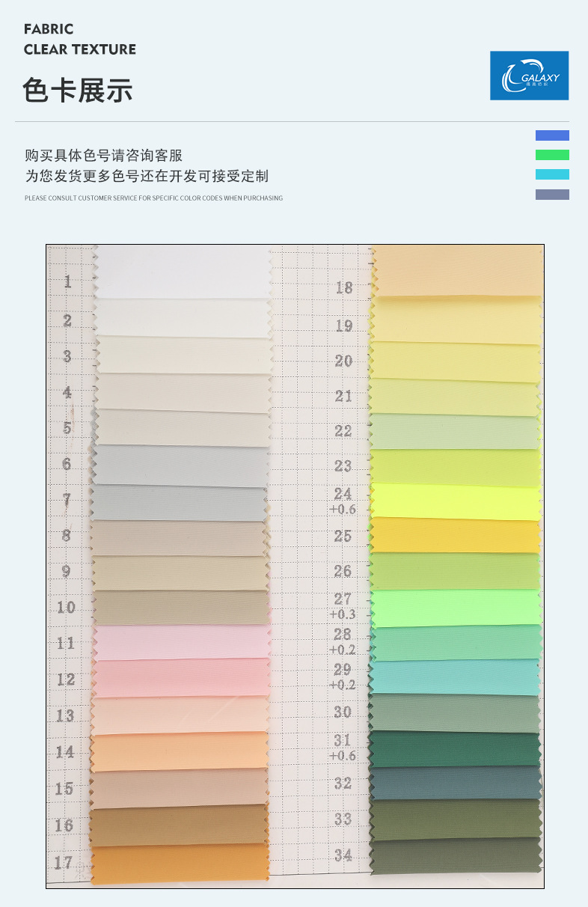This screenshot has width=588, height=907.
Task: Select the apricot swatch number 18
Action: click(x=457, y=271)
